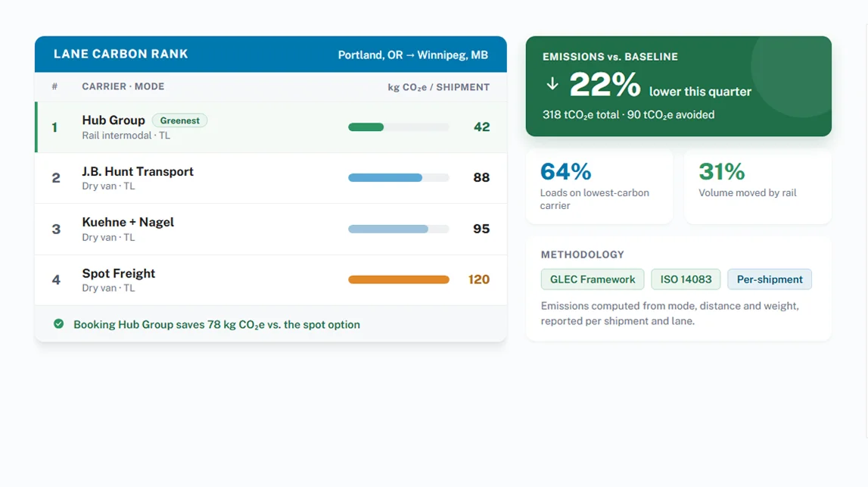The image size is (868, 487).
Task: Click the rank number 1 for Hub Group
Action: coord(54,127)
